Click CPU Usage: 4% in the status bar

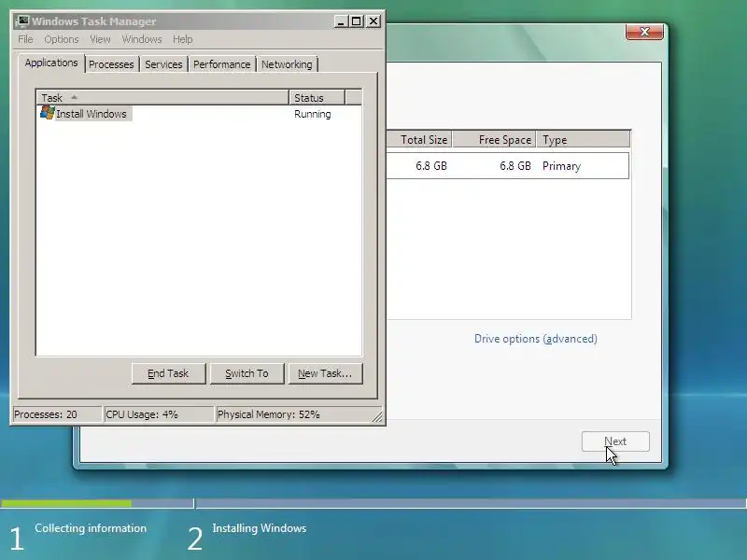[x=159, y=414]
